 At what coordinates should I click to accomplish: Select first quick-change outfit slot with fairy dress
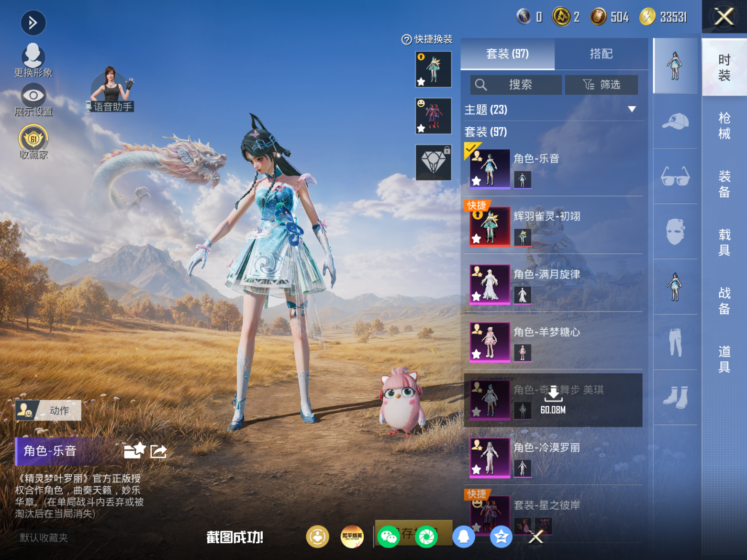(434, 69)
